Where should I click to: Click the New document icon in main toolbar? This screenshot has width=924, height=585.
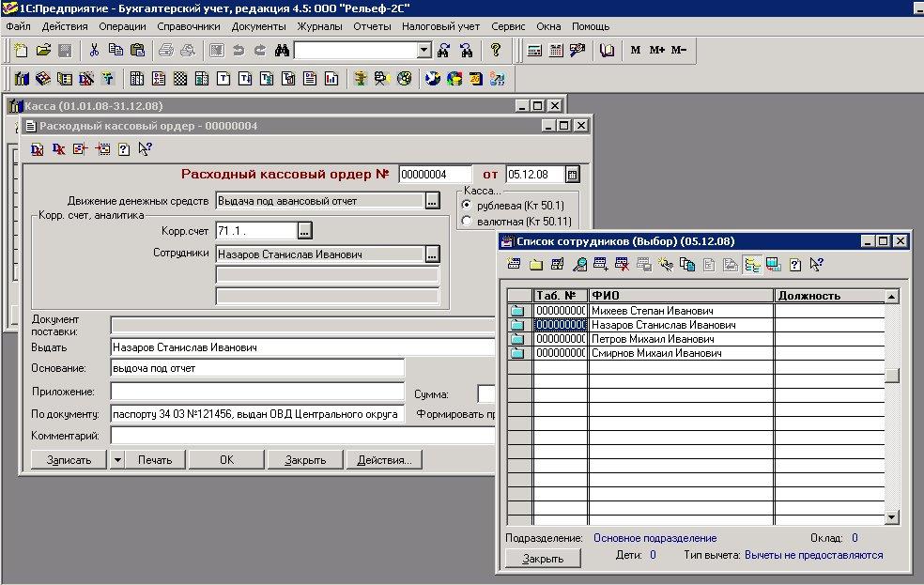[x=21, y=51]
